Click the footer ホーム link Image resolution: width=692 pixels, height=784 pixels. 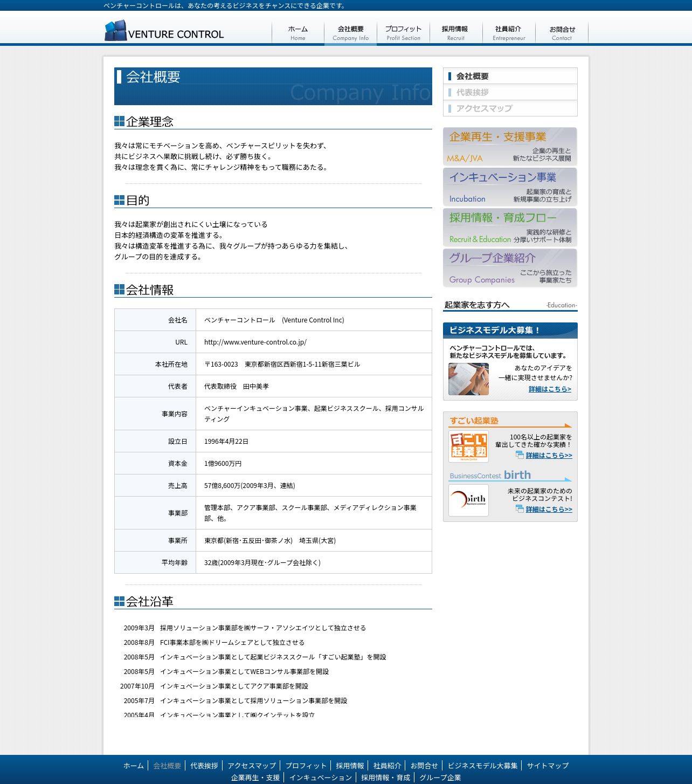pyautogui.click(x=134, y=766)
